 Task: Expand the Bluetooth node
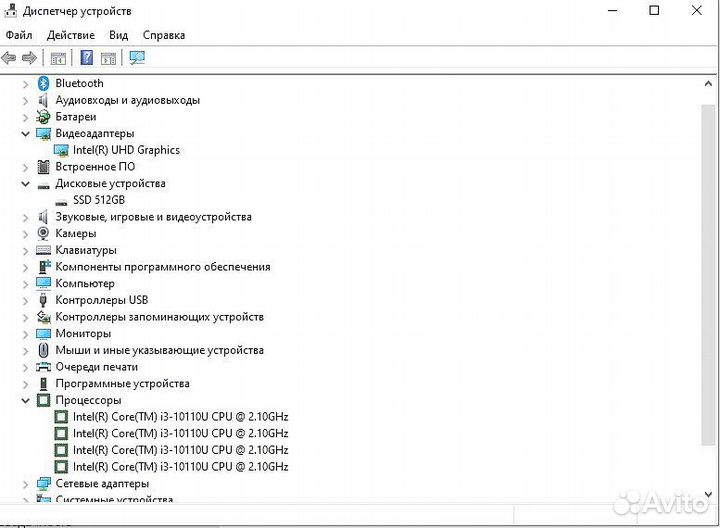[x=26, y=84]
